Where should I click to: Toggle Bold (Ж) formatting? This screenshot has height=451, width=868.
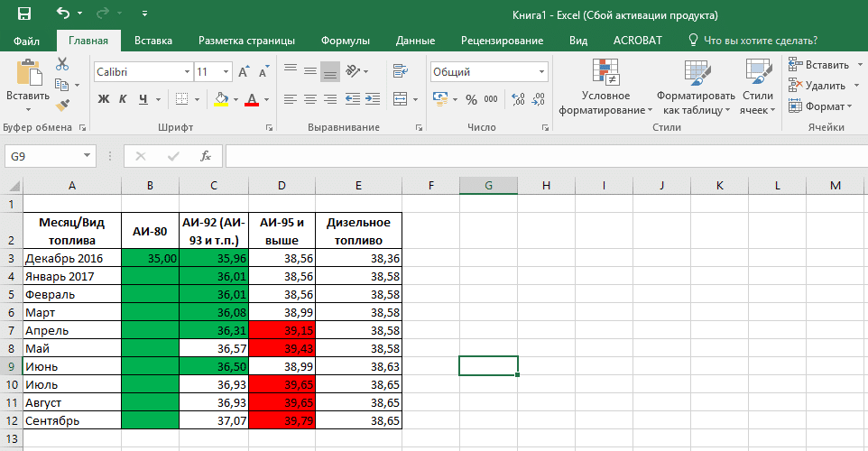pos(104,99)
